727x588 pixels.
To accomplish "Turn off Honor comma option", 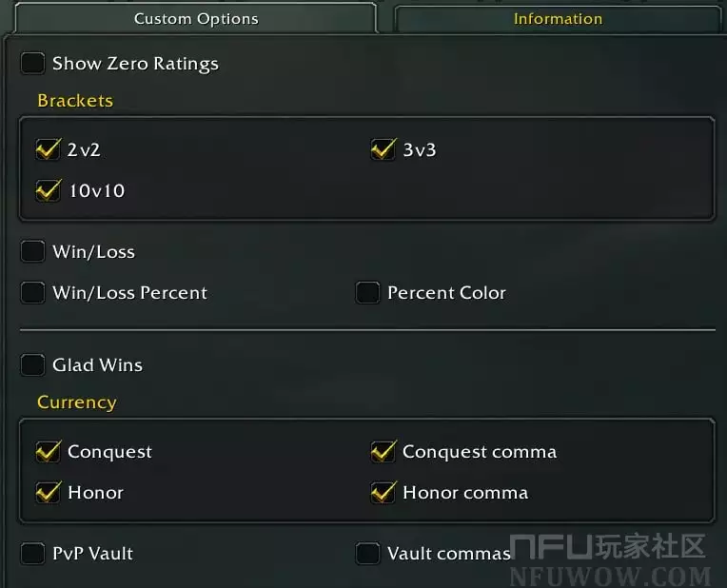I will [x=383, y=493].
